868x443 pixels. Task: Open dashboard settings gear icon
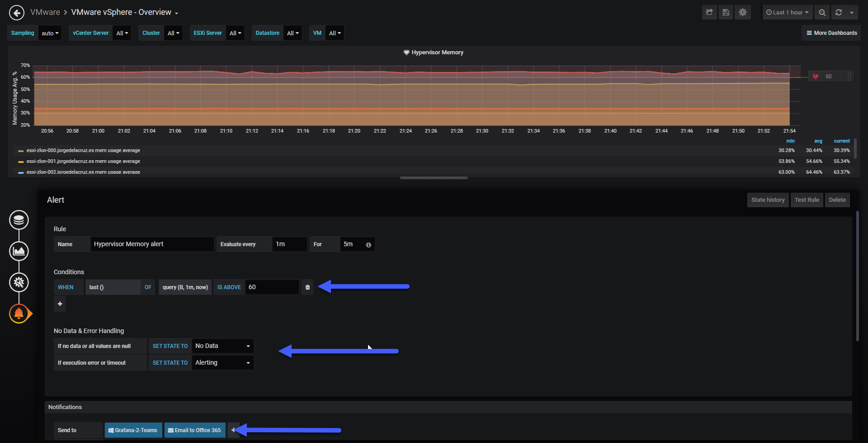click(x=743, y=13)
